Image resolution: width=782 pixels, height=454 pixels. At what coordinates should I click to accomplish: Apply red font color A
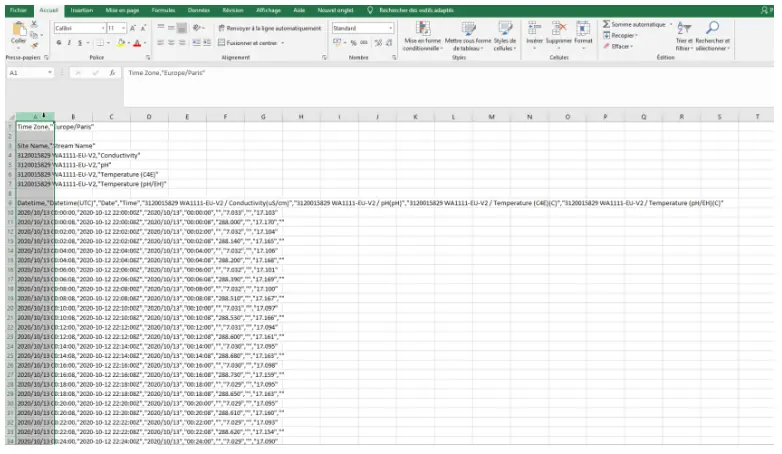pyautogui.click(x=137, y=43)
